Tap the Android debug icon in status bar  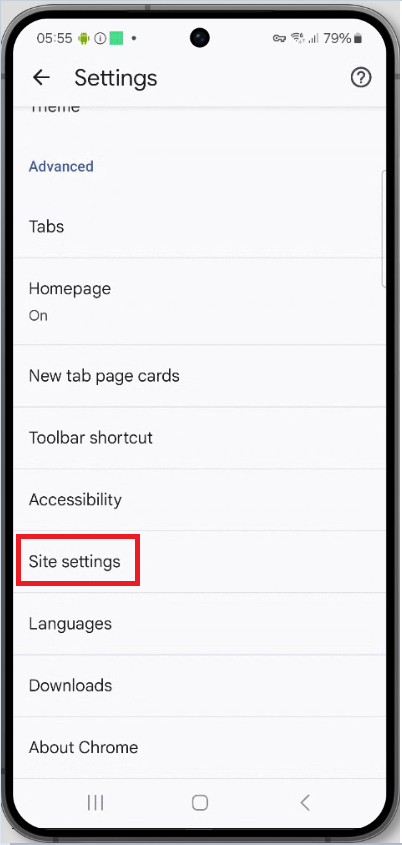(x=84, y=38)
